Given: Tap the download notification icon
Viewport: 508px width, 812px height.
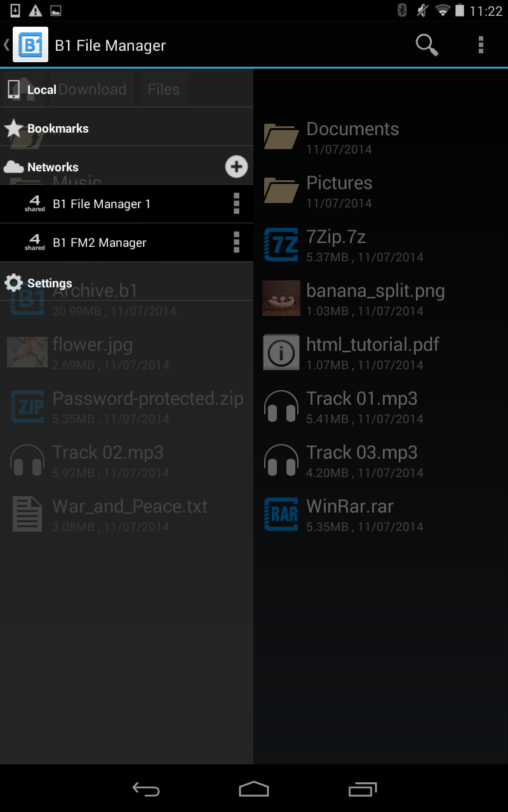Looking at the screenshot, I should coord(15,11).
